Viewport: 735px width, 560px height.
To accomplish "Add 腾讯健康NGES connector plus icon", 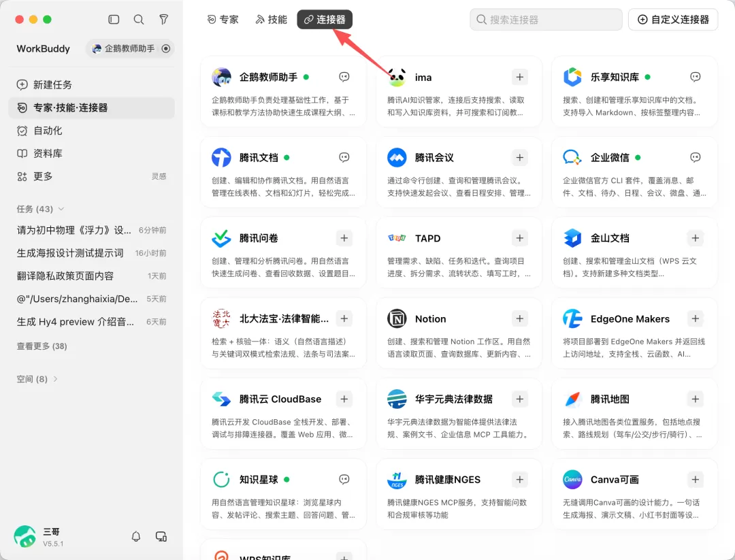I will click(520, 480).
